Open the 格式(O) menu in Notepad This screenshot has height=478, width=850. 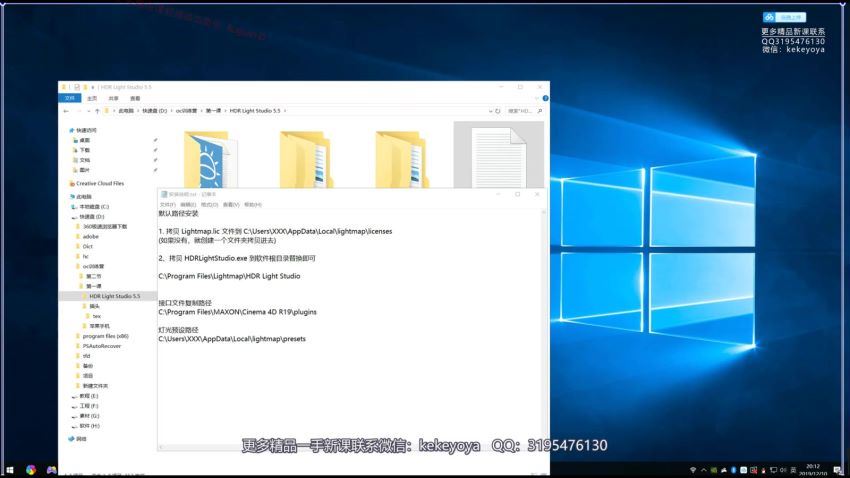pyautogui.click(x=209, y=204)
